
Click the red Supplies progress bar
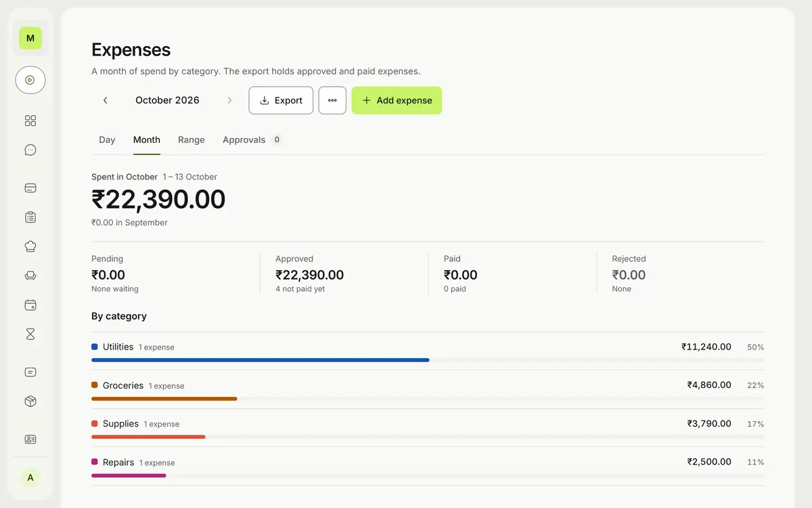pyautogui.click(x=148, y=437)
